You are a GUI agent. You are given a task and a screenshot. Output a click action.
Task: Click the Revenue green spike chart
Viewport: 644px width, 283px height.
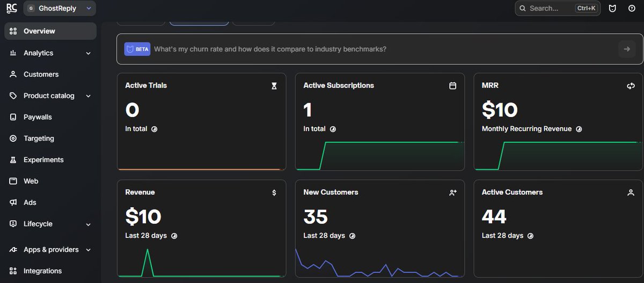(x=201, y=263)
